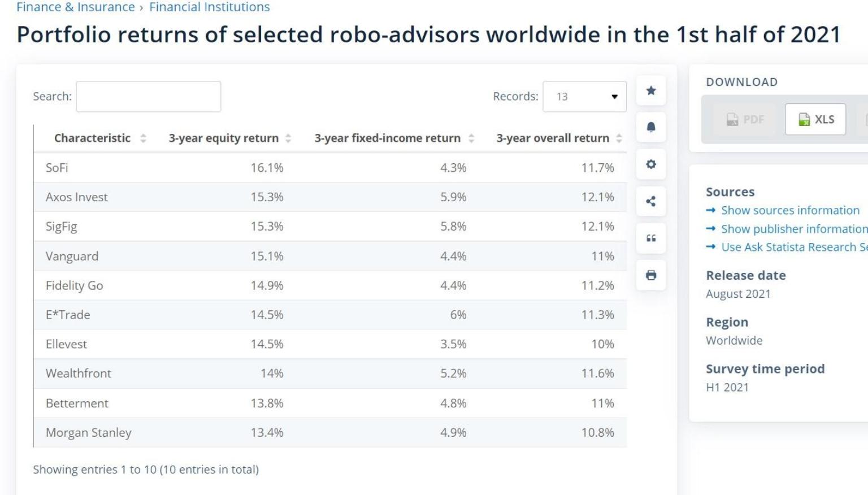The width and height of the screenshot is (868, 495).
Task: Open Financial Institutions breadcrumb link
Action: click(x=210, y=7)
